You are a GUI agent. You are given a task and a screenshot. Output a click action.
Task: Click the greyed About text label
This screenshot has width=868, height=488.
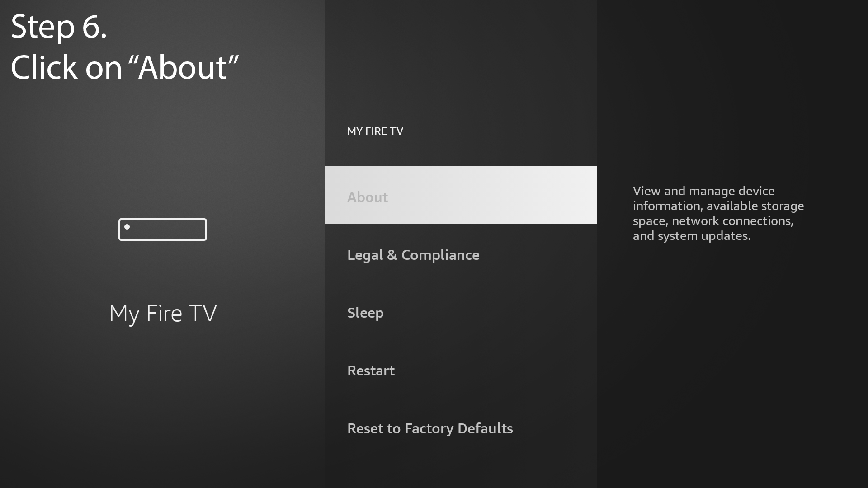[368, 197]
